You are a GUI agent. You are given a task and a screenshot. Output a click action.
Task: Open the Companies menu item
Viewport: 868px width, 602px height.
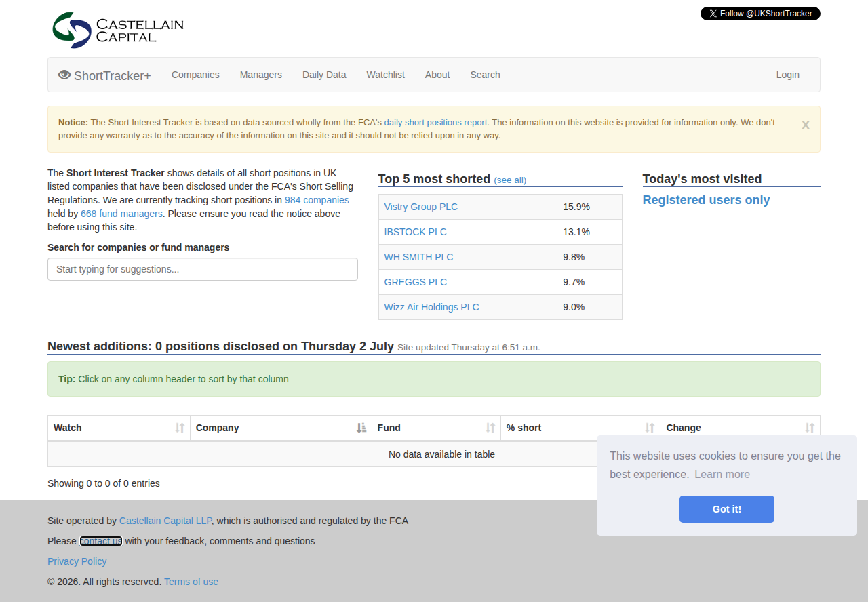195,75
